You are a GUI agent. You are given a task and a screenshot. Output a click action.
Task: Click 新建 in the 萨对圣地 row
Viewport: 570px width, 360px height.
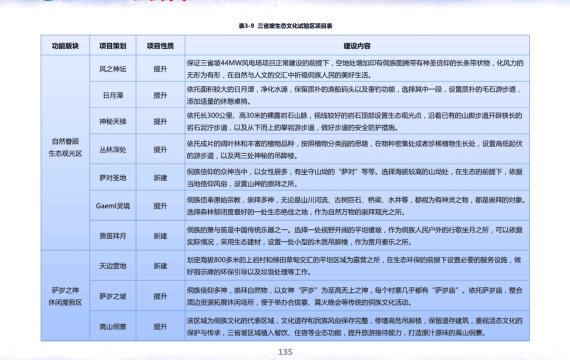[160, 178]
